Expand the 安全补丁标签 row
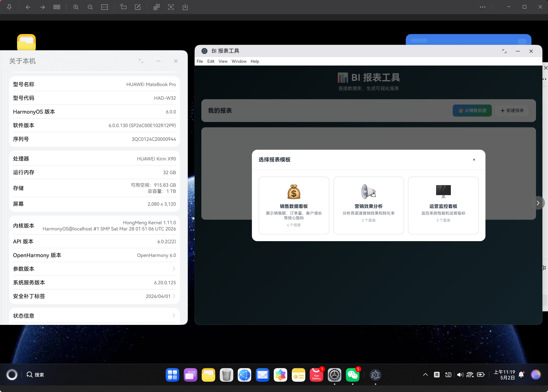Viewport: 548px width, 392px height. pos(94,296)
